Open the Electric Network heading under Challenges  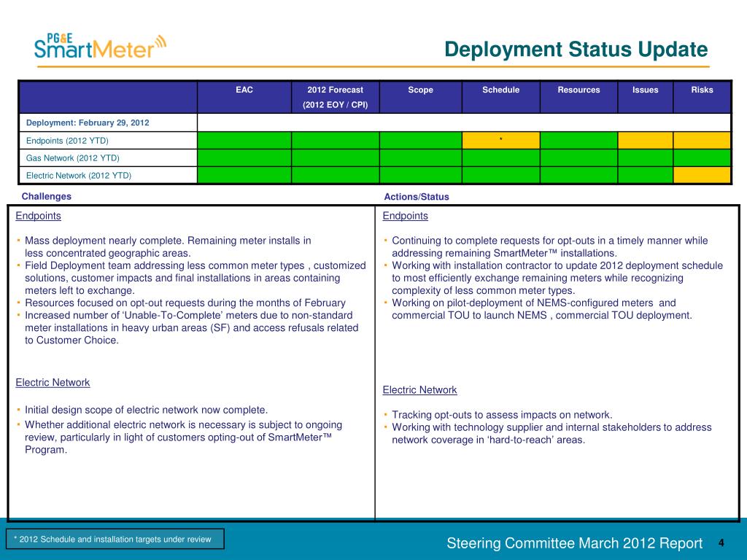(53, 382)
